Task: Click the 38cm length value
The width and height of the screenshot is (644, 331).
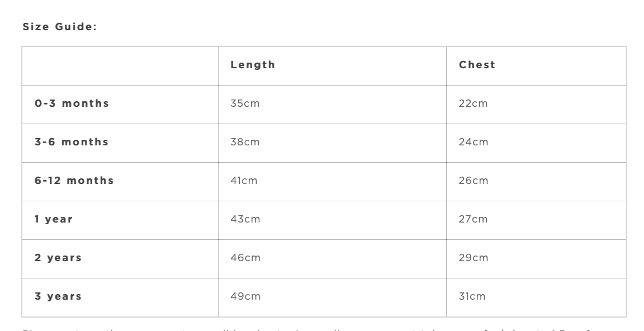Action: [245, 142]
